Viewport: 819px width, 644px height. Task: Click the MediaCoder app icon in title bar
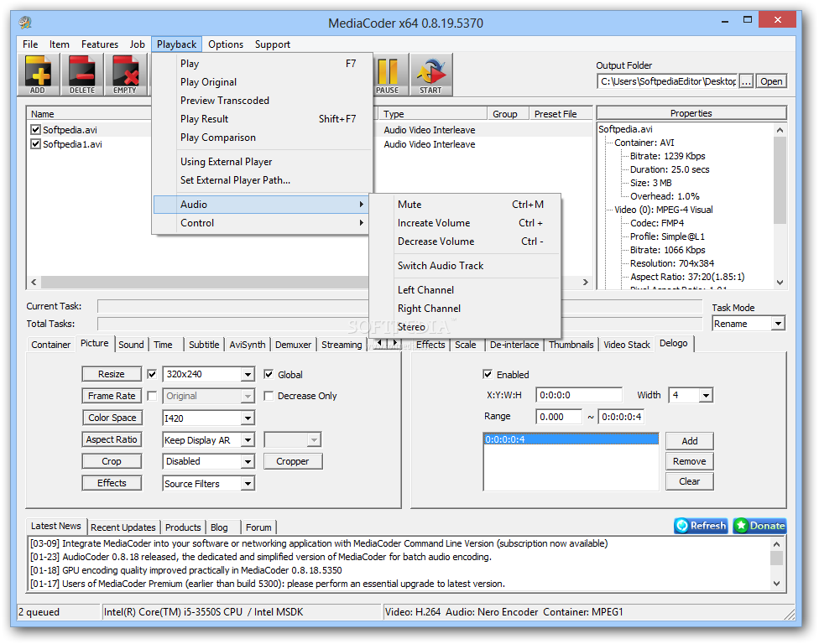pyautogui.click(x=25, y=23)
